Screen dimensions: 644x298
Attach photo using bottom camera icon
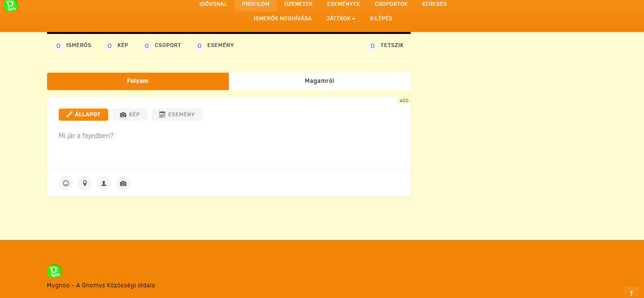tap(123, 184)
